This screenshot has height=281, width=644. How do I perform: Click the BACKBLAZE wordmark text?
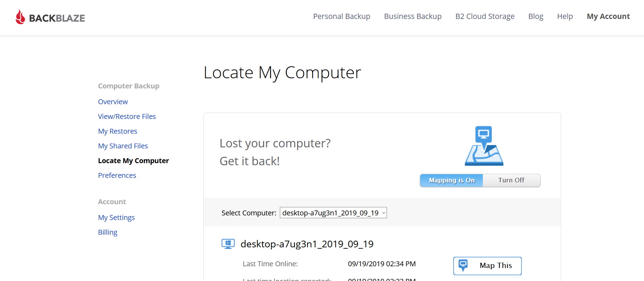(57, 18)
